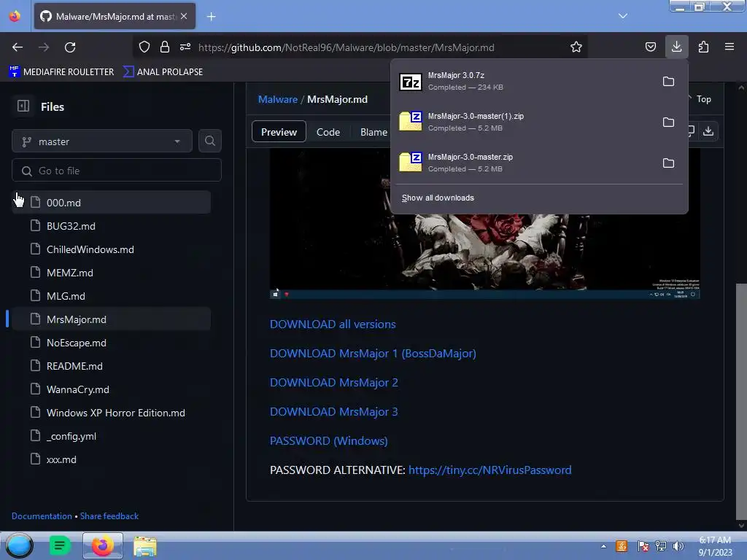Screen dimensions: 747x560
Task: Open Share feedback link
Action: (x=109, y=516)
